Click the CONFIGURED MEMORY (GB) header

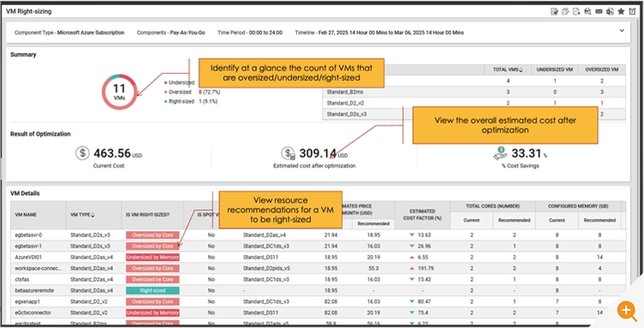point(578,206)
